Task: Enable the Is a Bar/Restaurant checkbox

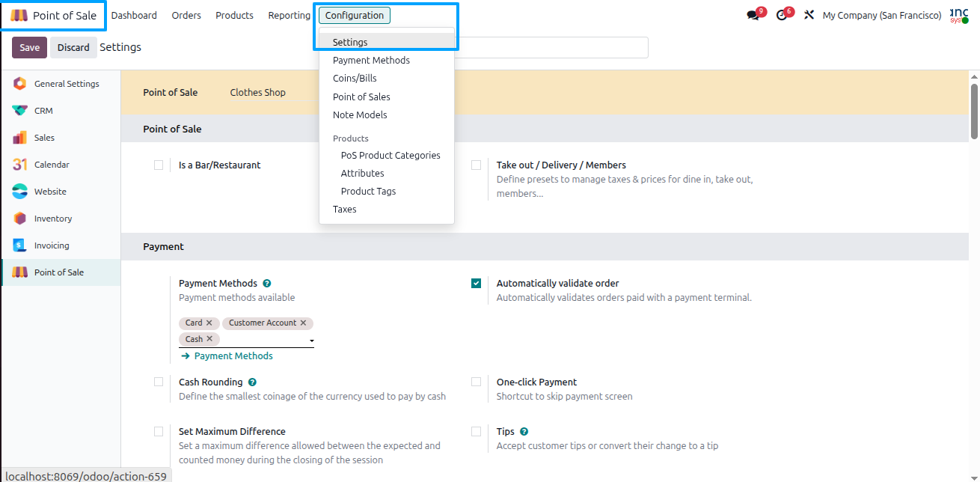Action: coord(159,165)
